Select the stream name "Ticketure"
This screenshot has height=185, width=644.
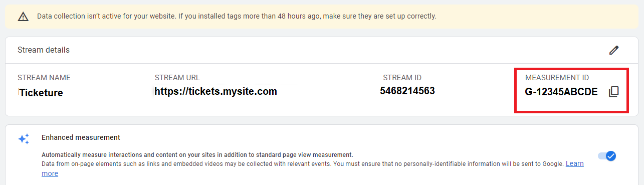(41, 93)
